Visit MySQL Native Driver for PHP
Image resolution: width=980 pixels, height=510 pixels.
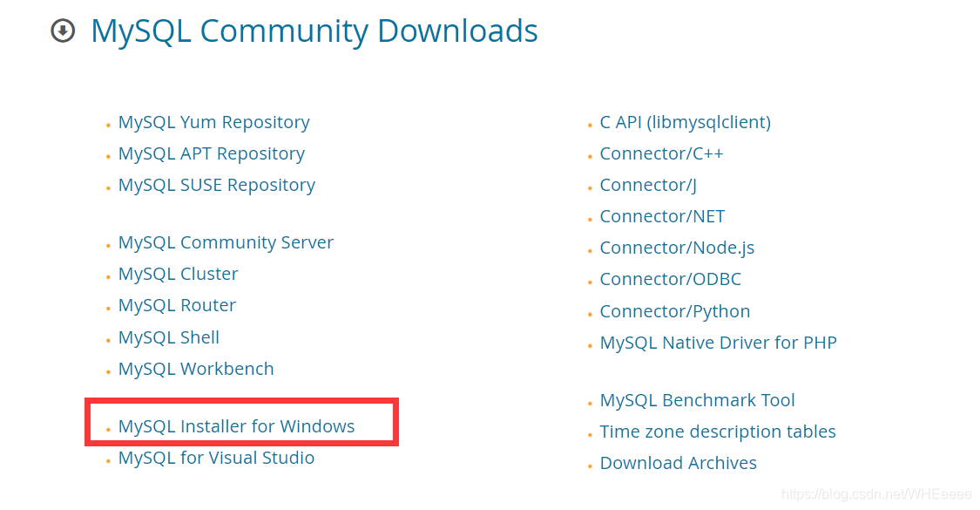718,343
